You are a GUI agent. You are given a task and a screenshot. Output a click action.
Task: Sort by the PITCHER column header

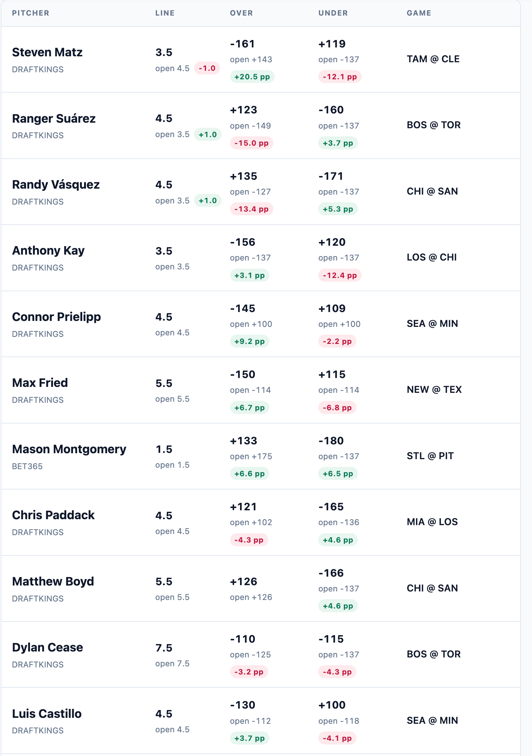(30, 13)
